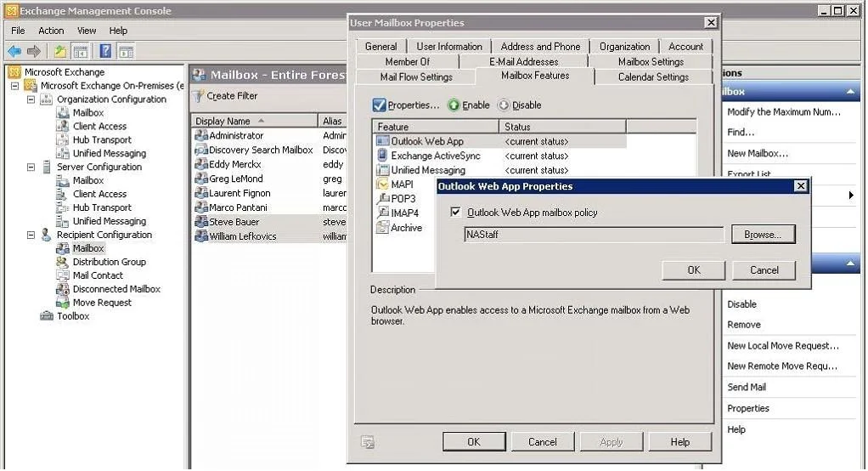868x471 pixels.
Task: Collapse the Organization Configuration node
Action: tap(31, 99)
